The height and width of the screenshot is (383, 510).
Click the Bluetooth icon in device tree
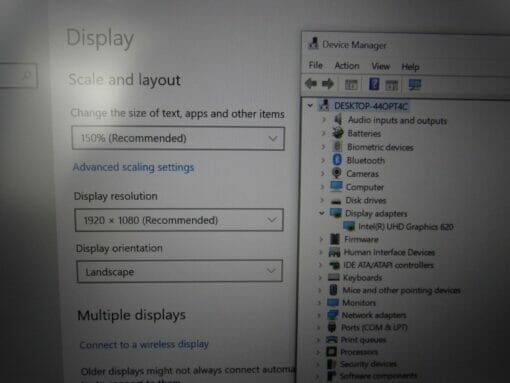[x=337, y=160]
